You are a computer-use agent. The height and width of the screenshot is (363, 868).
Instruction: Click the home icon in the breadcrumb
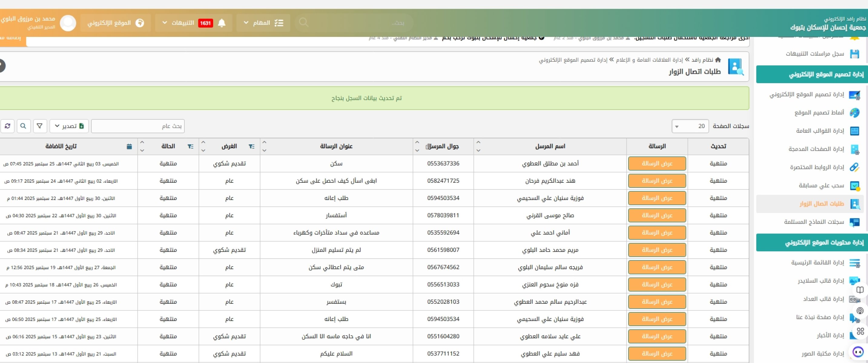click(x=718, y=60)
